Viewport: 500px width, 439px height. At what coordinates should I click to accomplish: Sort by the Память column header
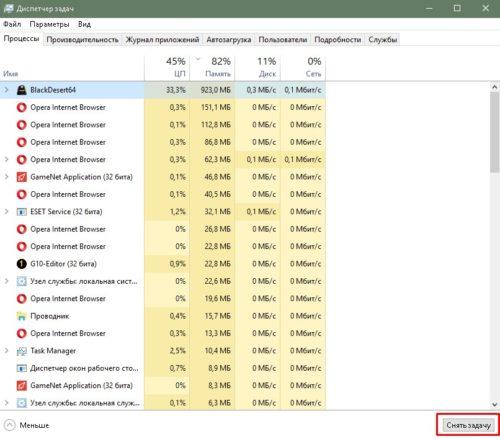[x=212, y=68]
